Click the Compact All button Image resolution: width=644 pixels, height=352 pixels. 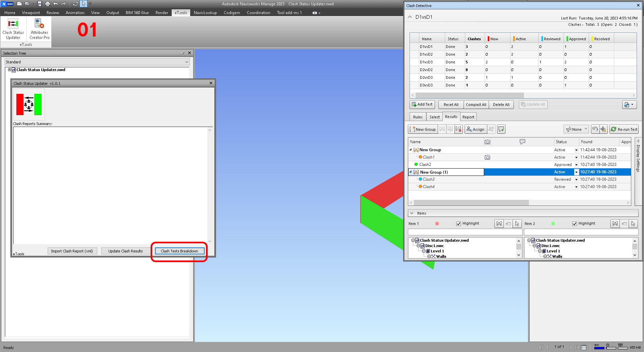point(476,105)
